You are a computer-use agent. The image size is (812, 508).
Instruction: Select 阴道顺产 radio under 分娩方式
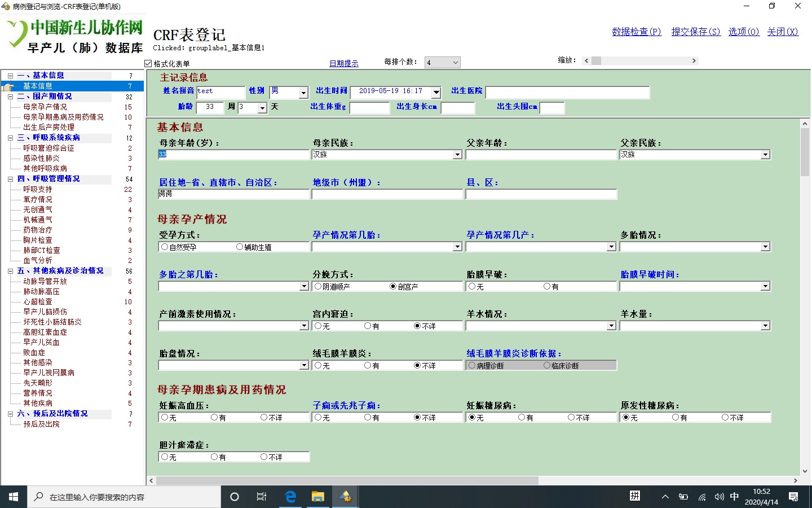pyautogui.click(x=318, y=286)
